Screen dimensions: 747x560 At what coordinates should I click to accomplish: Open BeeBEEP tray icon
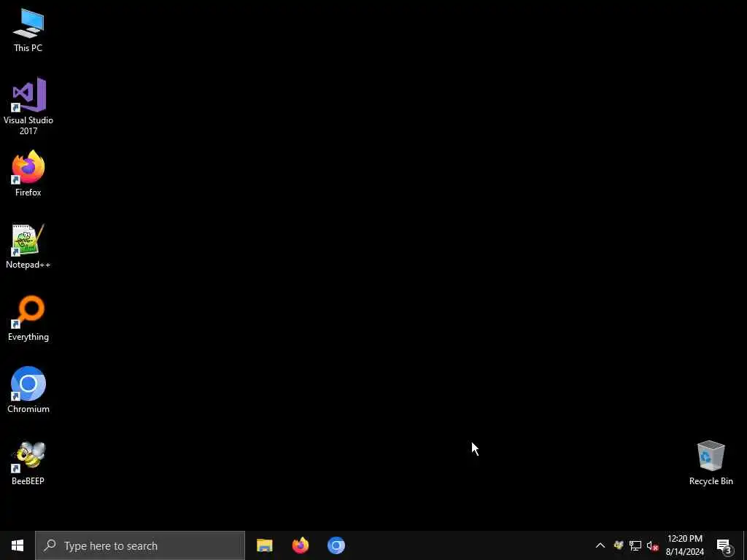coord(619,545)
